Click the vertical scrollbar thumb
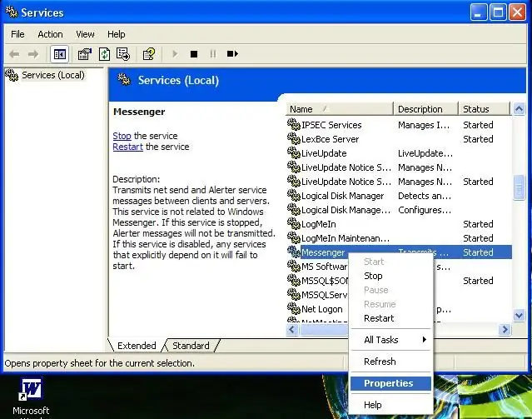Image resolution: width=532 pixels, height=419 pixels. (x=519, y=187)
